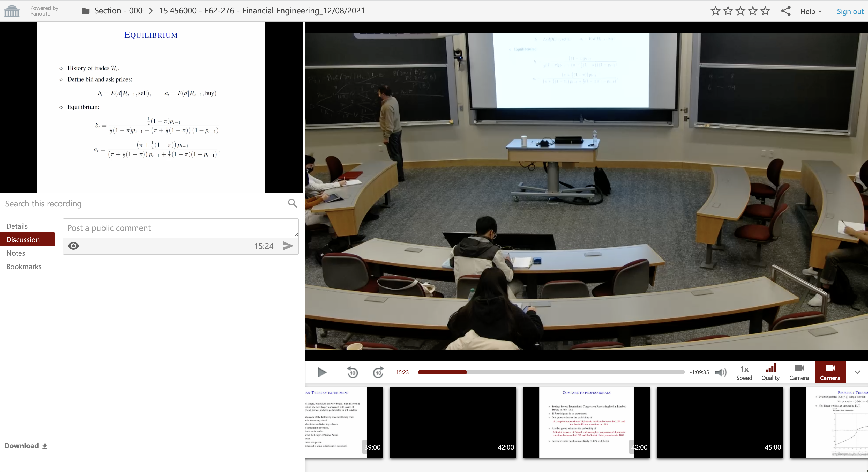Open the Help dropdown menu

click(811, 11)
